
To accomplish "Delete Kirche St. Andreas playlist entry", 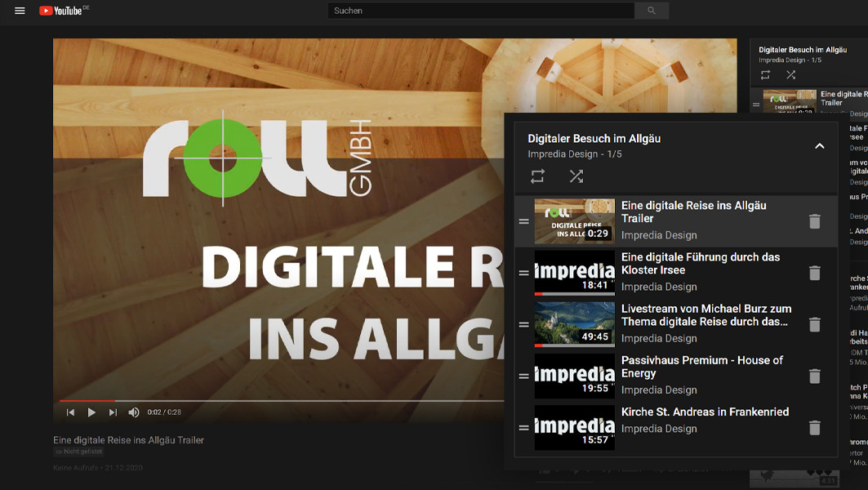I will coord(814,427).
